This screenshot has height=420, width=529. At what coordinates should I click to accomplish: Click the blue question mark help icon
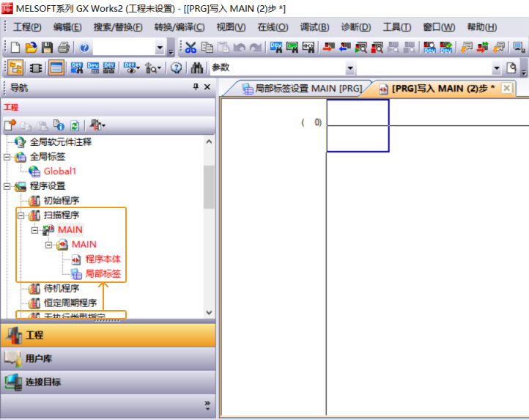point(84,48)
